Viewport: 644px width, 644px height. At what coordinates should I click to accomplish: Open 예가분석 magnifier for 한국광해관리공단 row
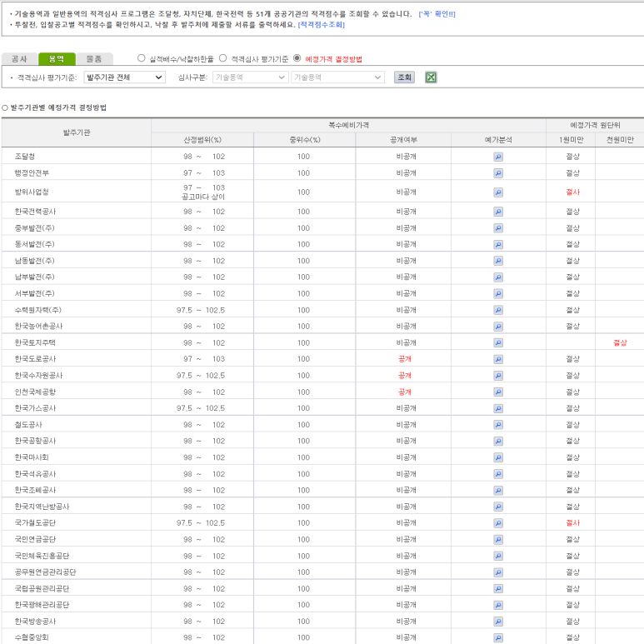point(498,606)
